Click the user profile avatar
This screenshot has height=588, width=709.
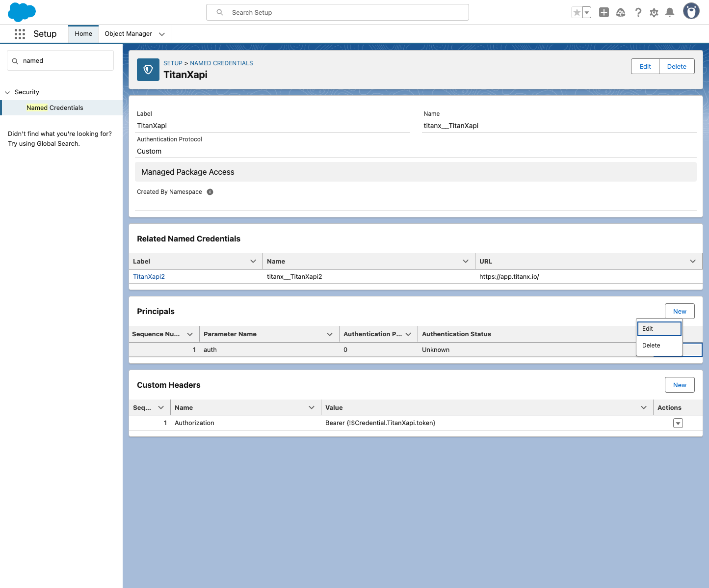[x=691, y=11]
